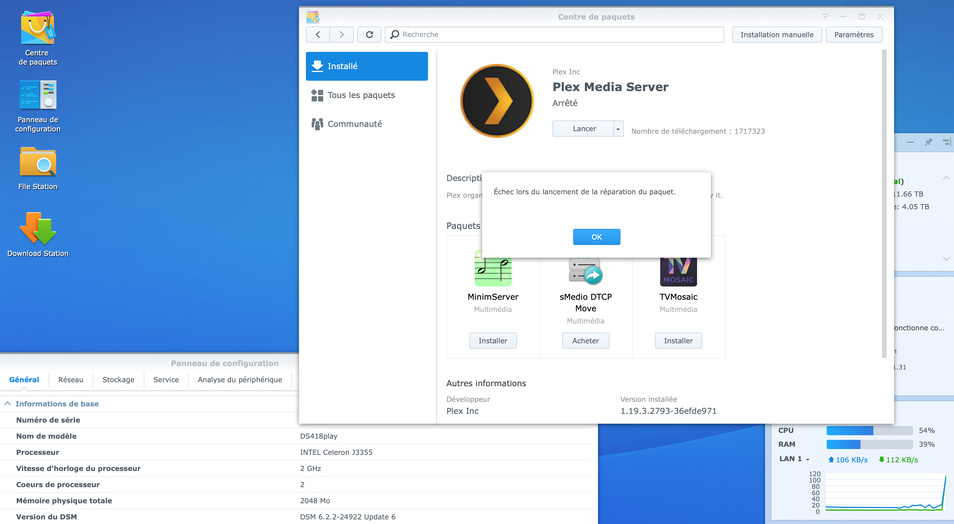The image size is (954, 524).
Task: Switch to Service tab
Action: click(166, 380)
